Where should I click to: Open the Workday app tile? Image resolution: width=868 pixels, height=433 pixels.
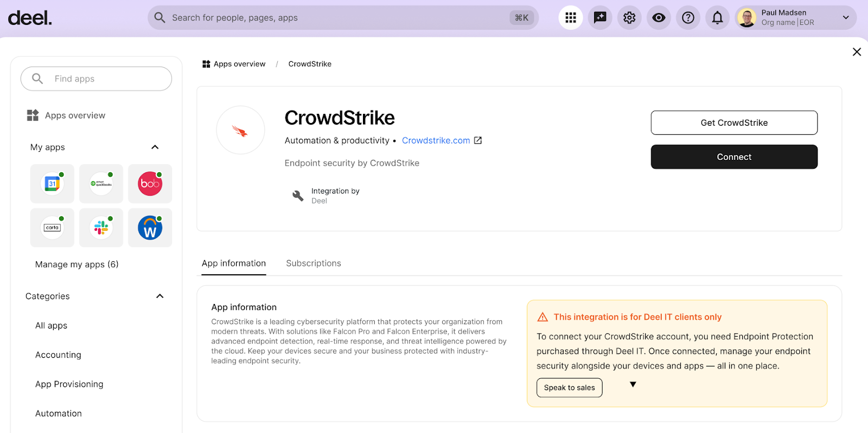(x=150, y=228)
